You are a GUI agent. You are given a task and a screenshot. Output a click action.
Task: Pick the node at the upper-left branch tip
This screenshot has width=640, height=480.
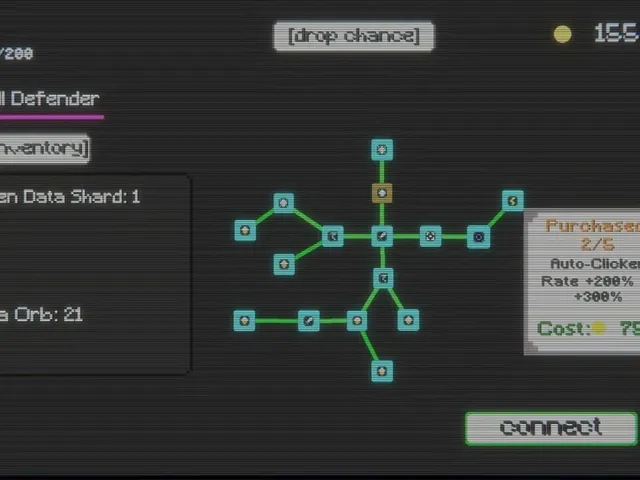[245, 230]
